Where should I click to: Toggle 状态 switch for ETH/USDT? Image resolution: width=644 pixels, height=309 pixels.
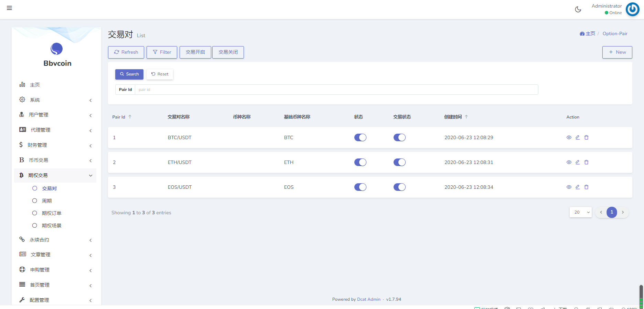[x=360, y=162]
